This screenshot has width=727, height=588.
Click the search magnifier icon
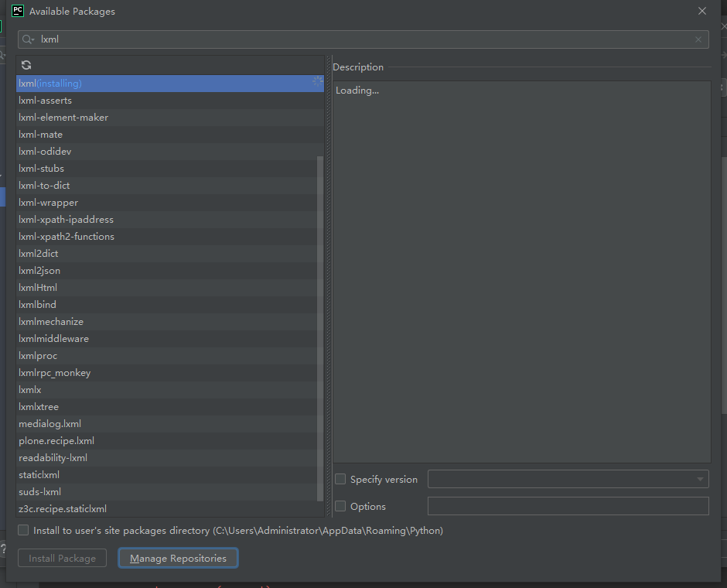(x=27, y=39)
